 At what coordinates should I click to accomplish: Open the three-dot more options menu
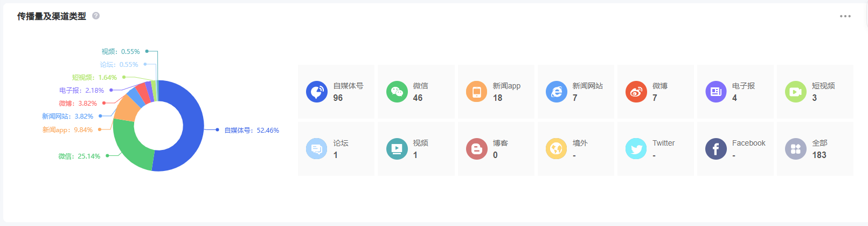tap(845, 16)
